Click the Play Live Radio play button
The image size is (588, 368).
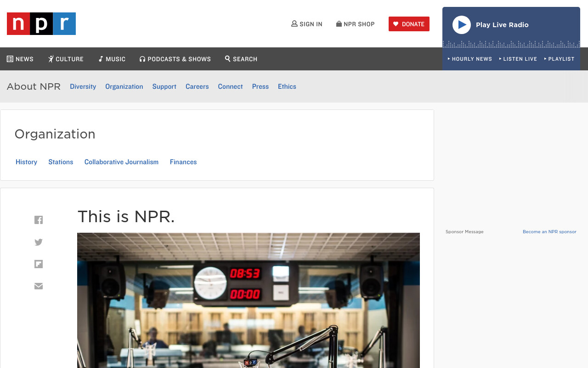click(x=462, y=25)
